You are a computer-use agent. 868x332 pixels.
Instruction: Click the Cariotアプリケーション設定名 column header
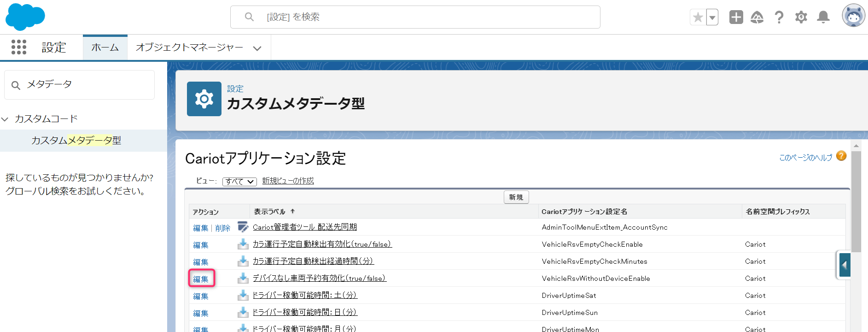coord(584,212)
